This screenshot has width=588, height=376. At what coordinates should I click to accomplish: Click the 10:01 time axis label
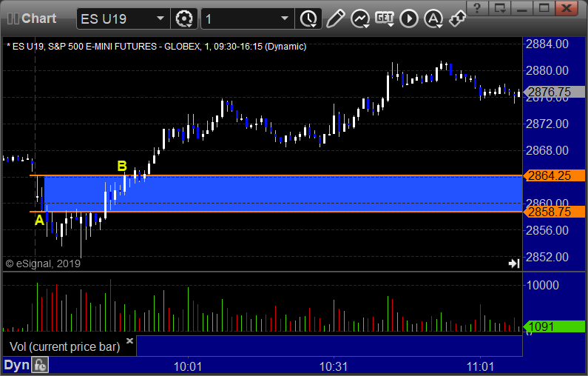(188, 366)
